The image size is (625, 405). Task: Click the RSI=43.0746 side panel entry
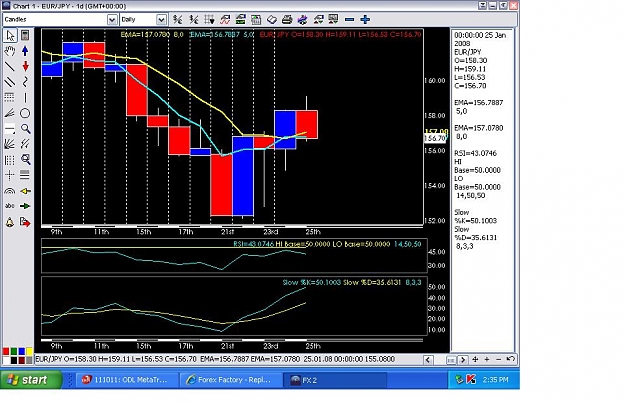coord(474,153)
